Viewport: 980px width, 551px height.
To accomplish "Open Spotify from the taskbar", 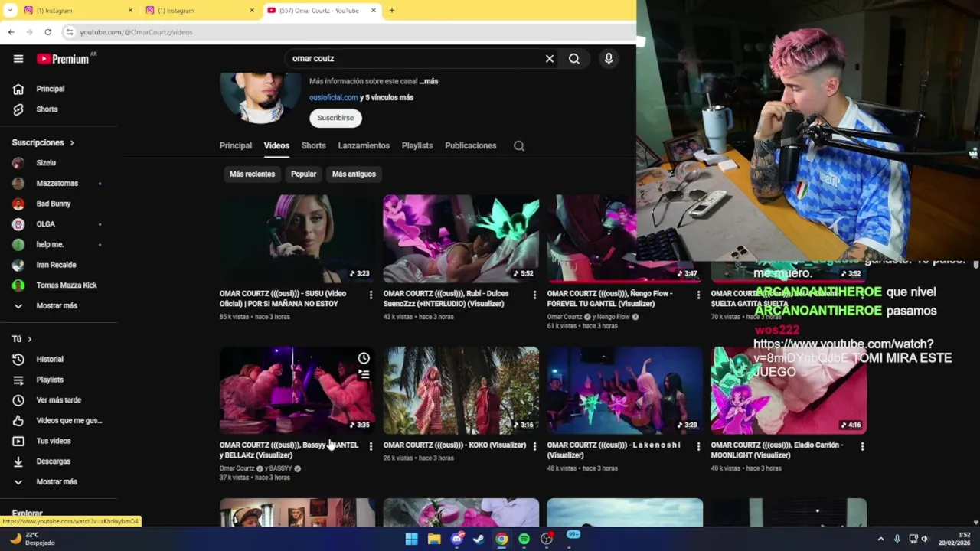I will click(524, 539).
